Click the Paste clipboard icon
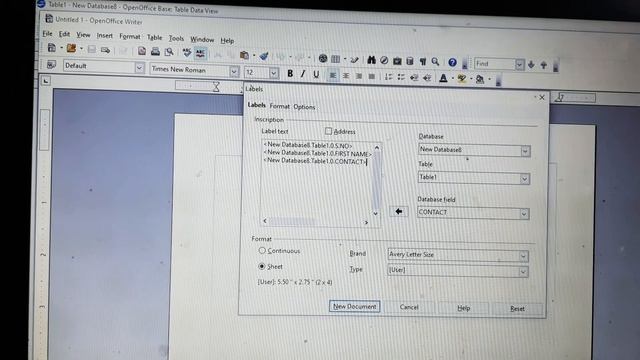This screenshot has width=640, height=360. [x=244, y=55]
